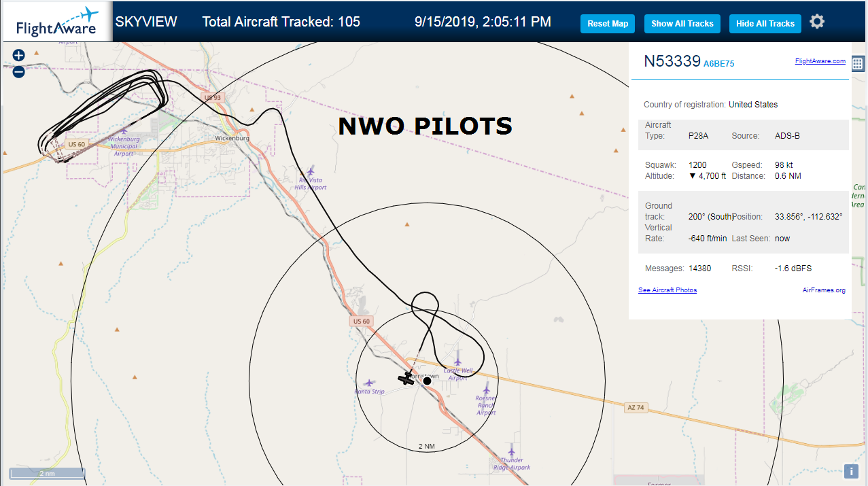The image size is (868, 486).
Task: Click aircraft registration N53339
Action: [x=672, y=61]
